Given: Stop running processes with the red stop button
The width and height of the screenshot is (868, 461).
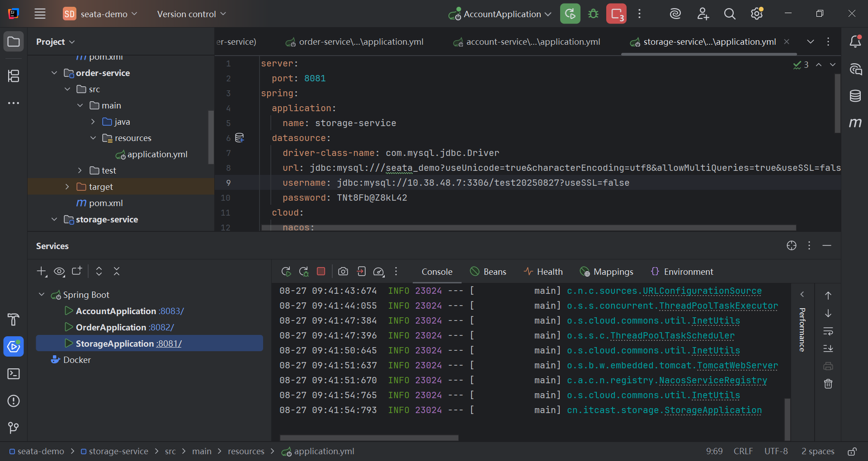Looking at the screenshot, I should [616, 14].
